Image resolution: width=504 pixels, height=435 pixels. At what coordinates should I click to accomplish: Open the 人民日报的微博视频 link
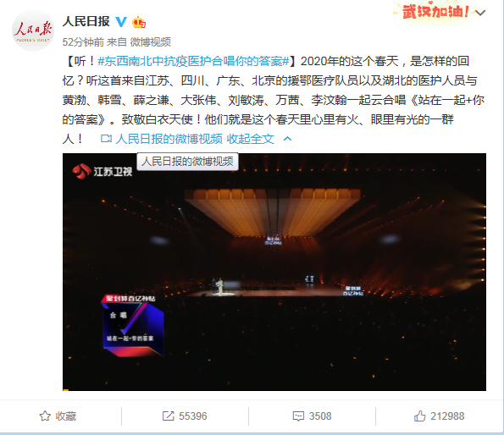tap(169, 139)
